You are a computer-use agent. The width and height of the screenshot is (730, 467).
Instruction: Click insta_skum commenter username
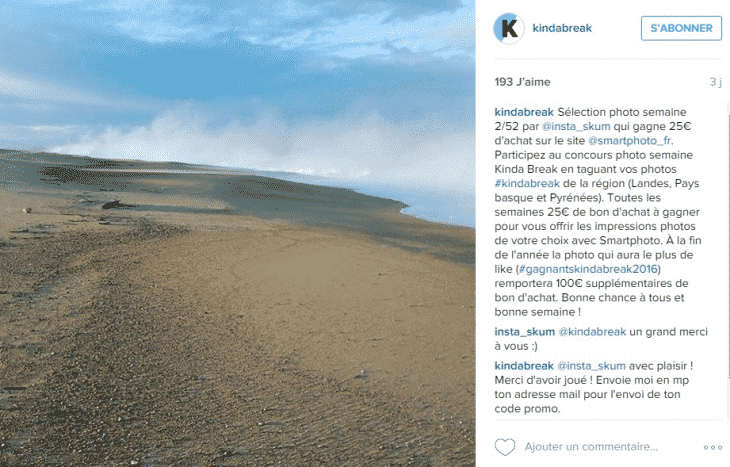click(x=525, y=332)
